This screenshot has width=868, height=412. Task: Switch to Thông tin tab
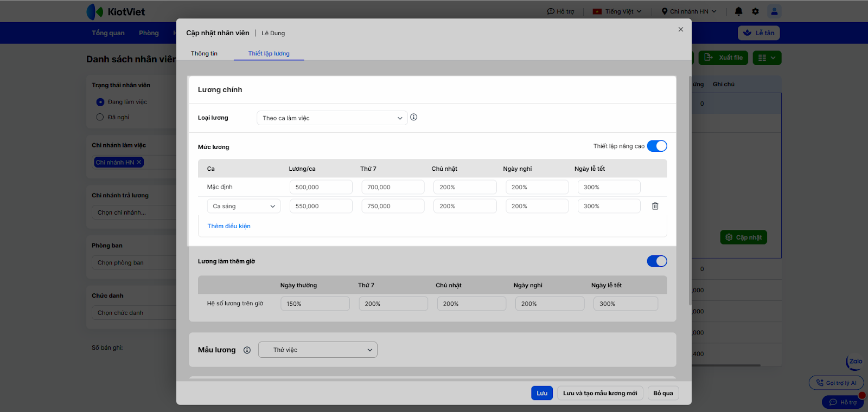pyautogui.click(x=204, y=54)
